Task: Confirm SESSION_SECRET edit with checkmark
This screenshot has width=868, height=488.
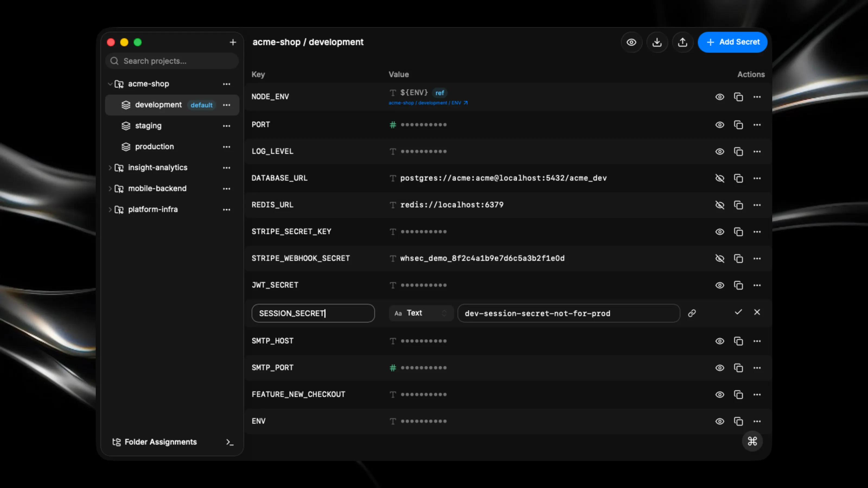Action: click(x=738, y=312)
